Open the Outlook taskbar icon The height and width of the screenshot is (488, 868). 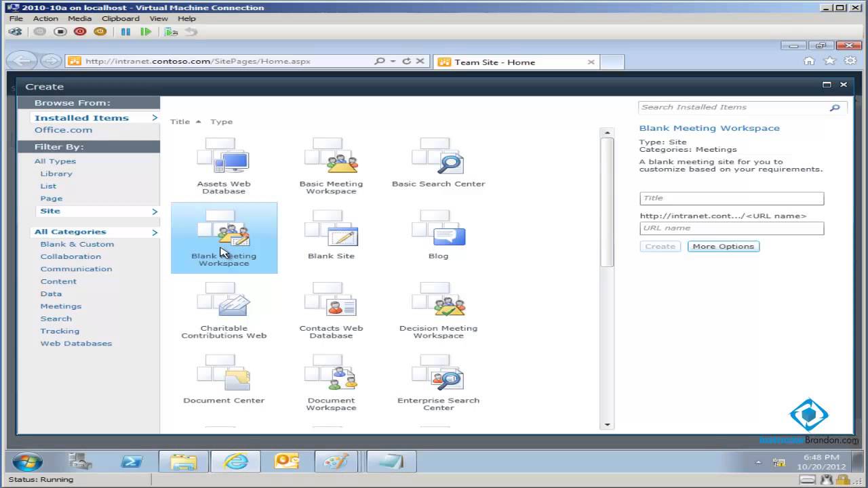point(287,462)
